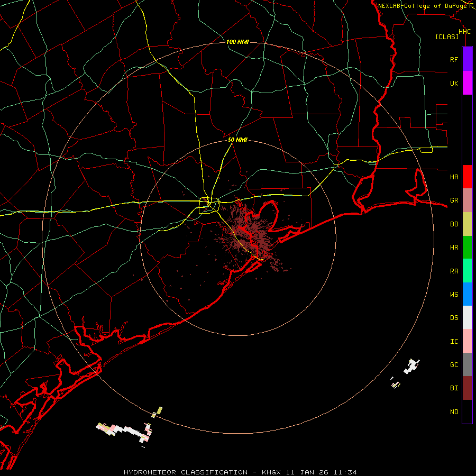The image size is (476, 476).
Task: Click the 50 NMI range ring label
Action: pyautogui.click(x=237, y=140)
